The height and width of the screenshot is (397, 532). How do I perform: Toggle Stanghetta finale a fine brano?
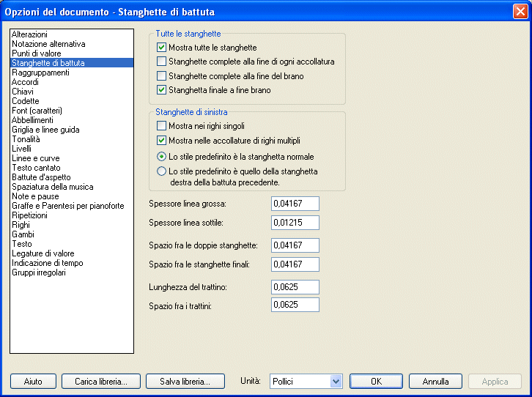pyautogui.click(x=161, y=90)
